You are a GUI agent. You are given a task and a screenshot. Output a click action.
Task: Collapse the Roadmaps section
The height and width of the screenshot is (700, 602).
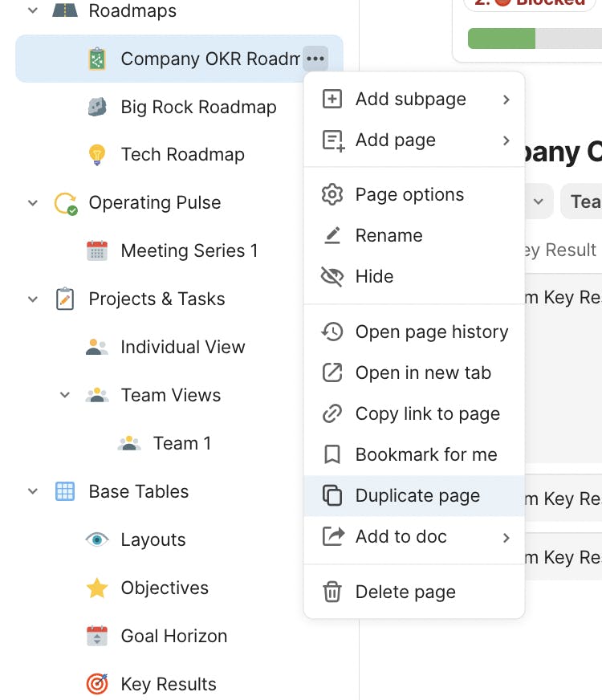click(33, 11)
